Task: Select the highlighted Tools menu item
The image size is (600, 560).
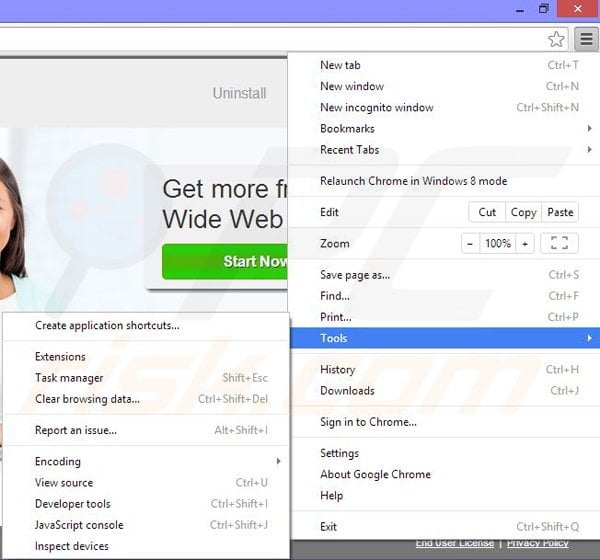Action: tap(445, 338)
